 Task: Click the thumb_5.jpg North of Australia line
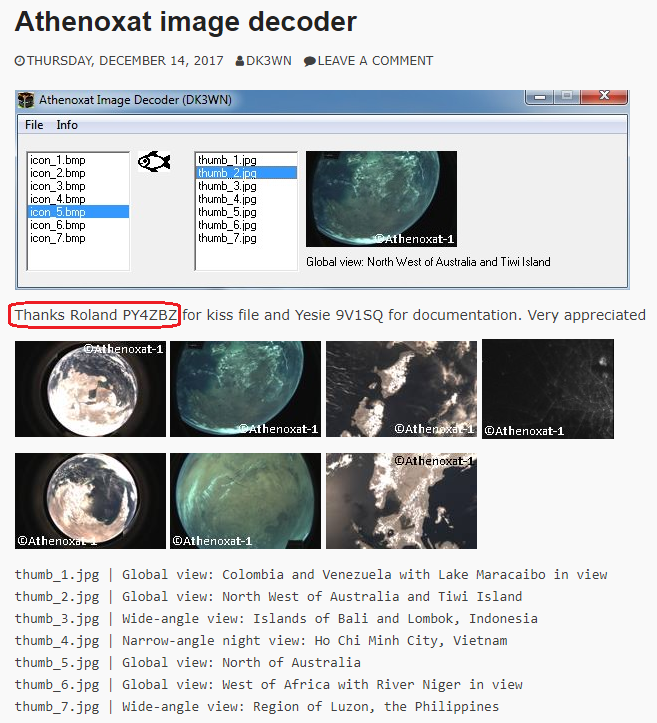tap(188, 663)
